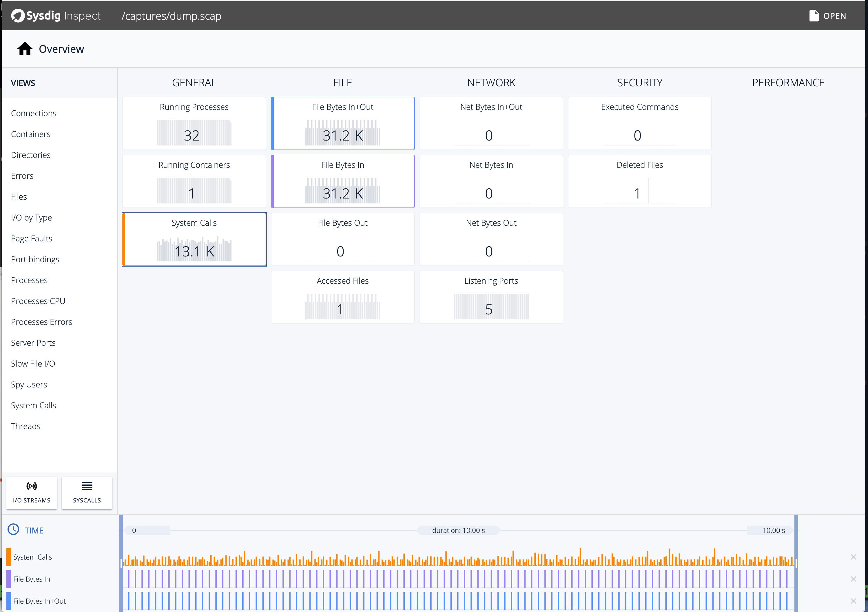Open the Syscalls panel
This screenshot has height=612, width=868.
click(87, 493)
